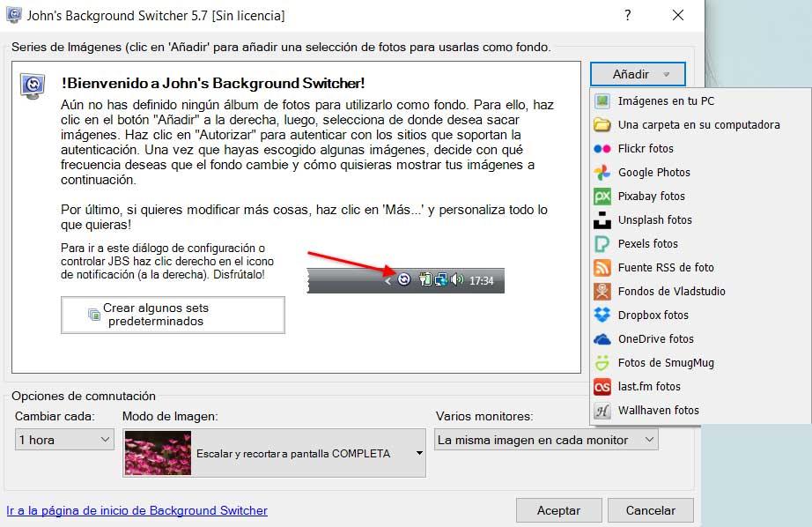This screenshot has height=527, width=812.
Task: Open the 'Cambiar cada' interval dropdown
Action: [65, 440]
